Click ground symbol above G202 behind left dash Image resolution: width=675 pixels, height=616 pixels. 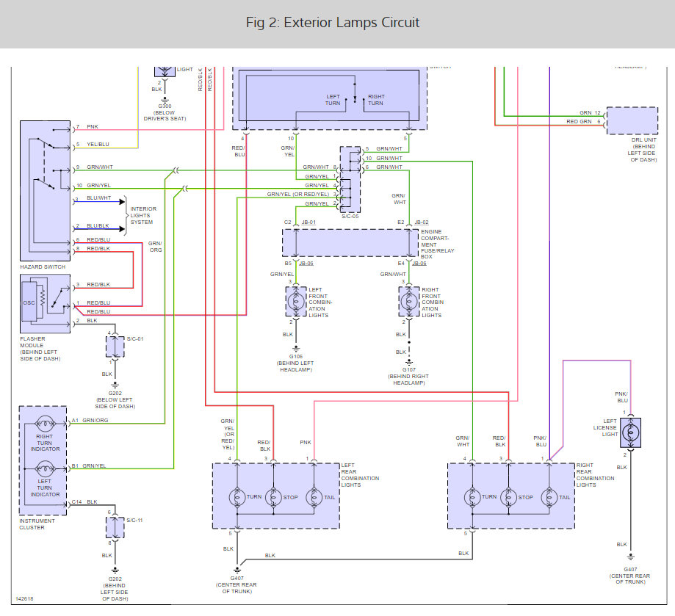[x=115, y=570]
